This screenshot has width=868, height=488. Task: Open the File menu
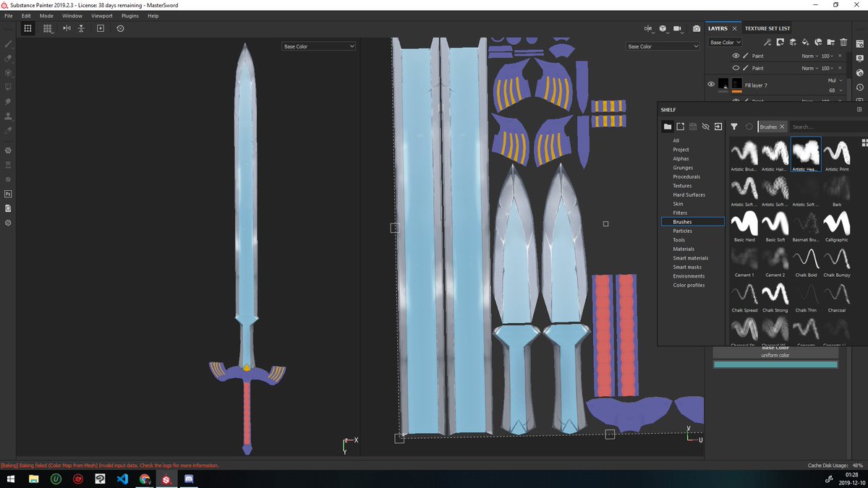(x=8, y=15)
